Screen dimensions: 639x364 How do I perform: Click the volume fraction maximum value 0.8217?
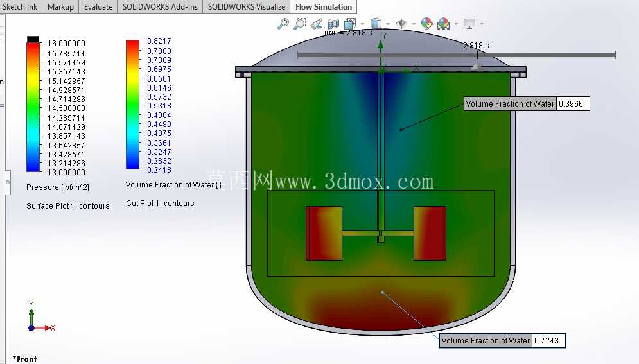click(x=159, y=40)
